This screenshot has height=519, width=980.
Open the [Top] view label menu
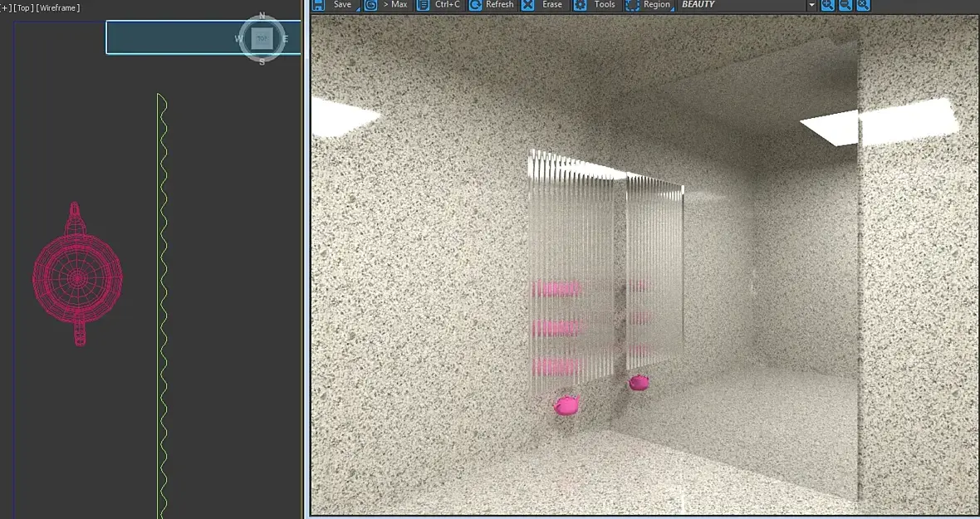[23, 8]
